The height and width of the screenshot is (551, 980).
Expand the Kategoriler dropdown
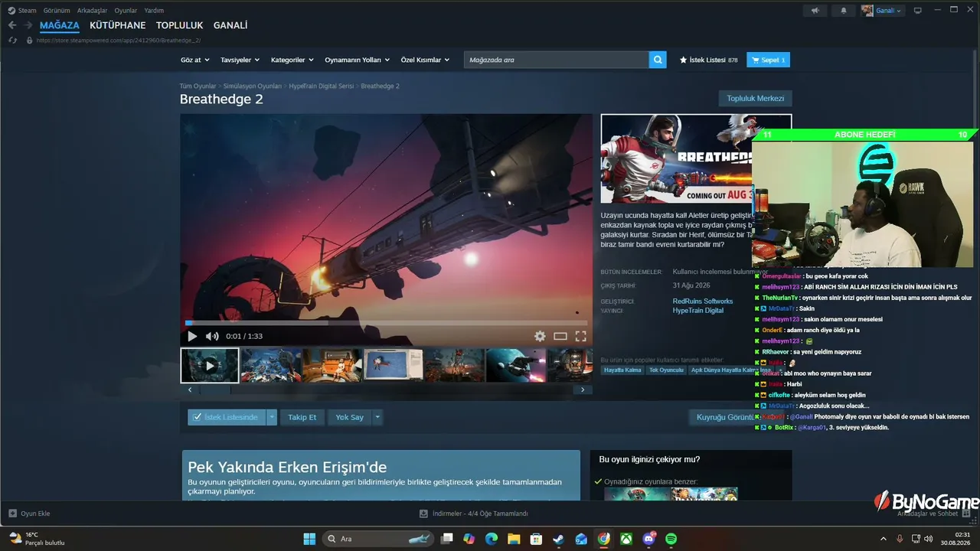pos(292,60)
